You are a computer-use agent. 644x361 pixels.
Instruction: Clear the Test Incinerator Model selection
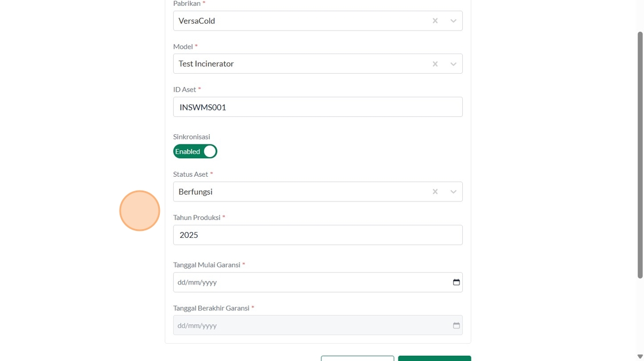(x=435, y=64)
